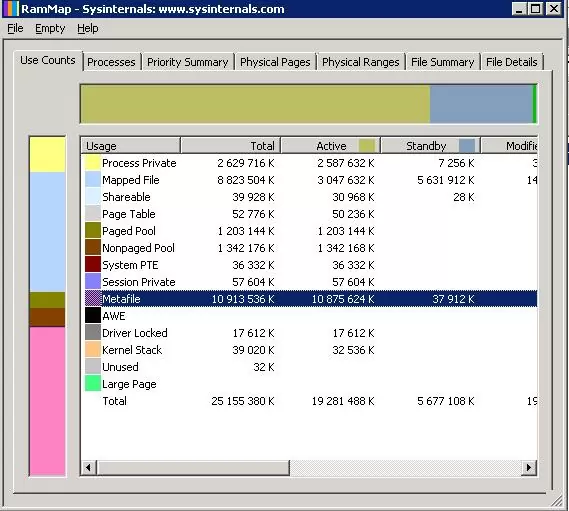The height and width of the screenshot is (511, 569).
Task: Click the Modified column header
Action: 509,146
